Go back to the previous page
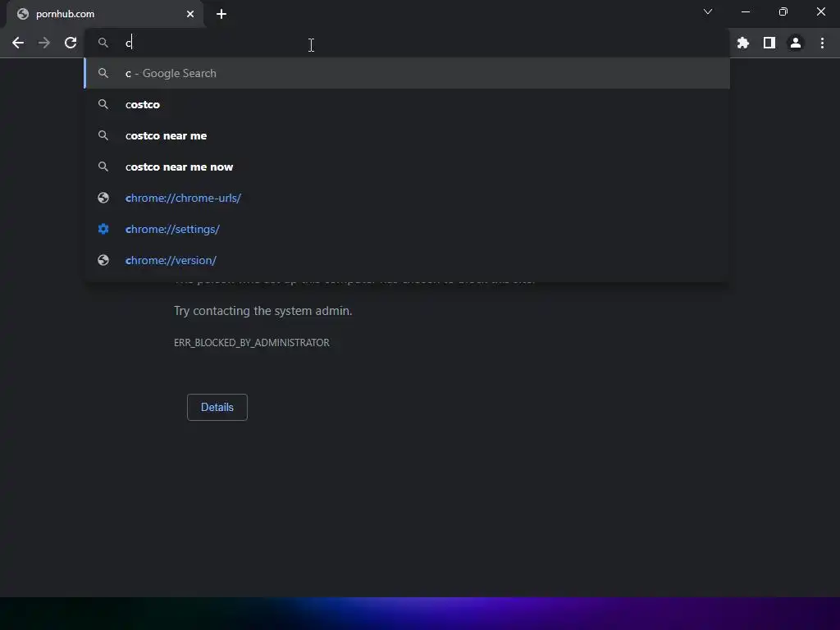This screenshot has height=630, width=840. 18,43
